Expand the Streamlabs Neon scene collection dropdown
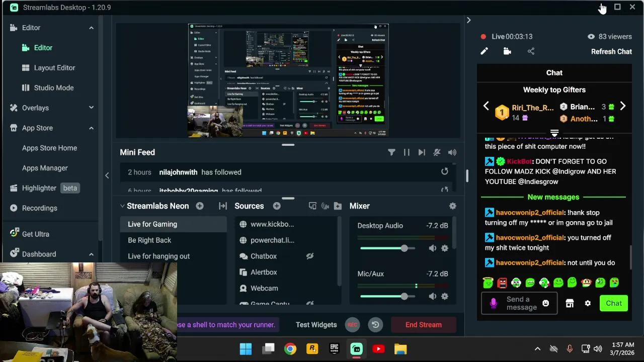Viewport: 644px width, 362px height. [122, 206]
